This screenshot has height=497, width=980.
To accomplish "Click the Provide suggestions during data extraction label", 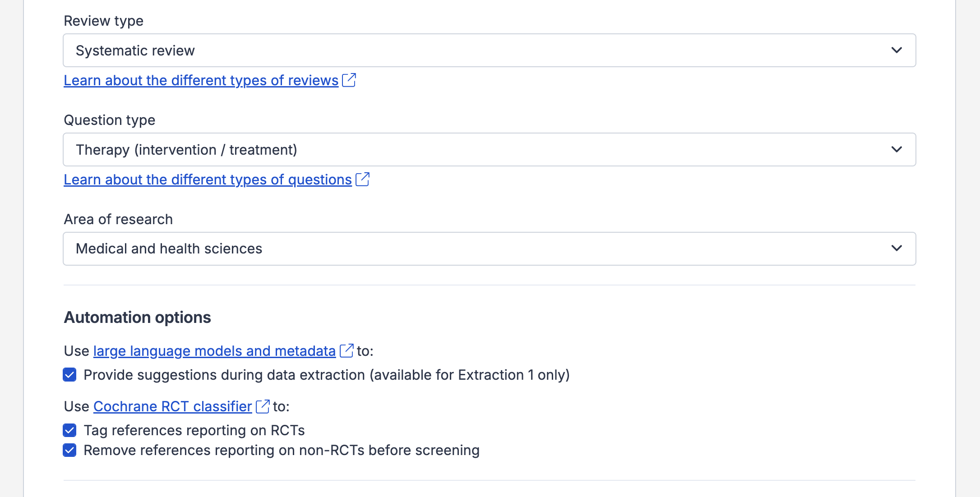I will pyautogui.click(x=326, y=375).
